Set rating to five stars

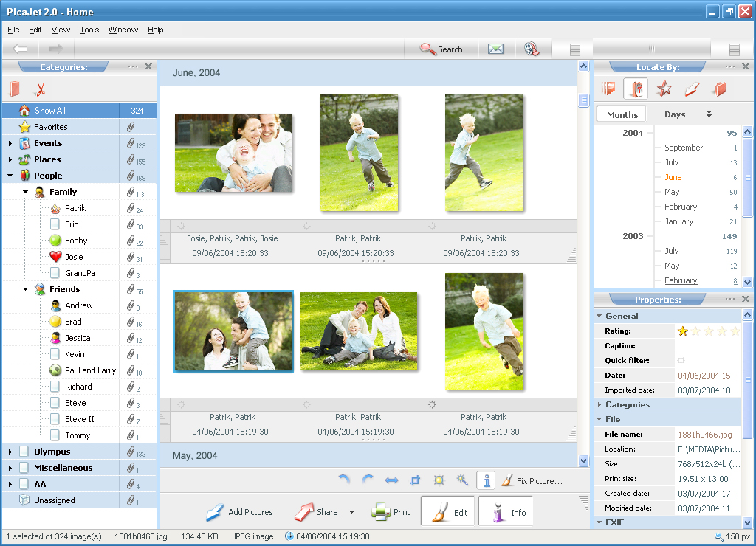(x=735, y=331)
